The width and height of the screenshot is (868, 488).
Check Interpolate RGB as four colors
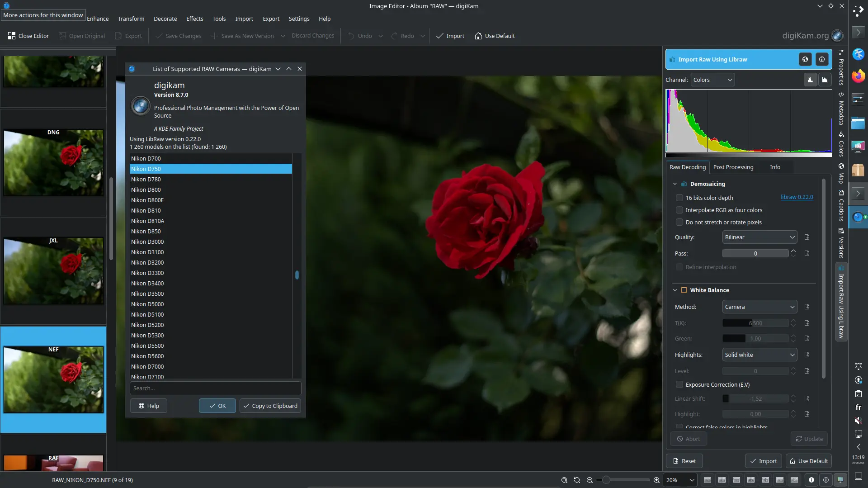680,210
